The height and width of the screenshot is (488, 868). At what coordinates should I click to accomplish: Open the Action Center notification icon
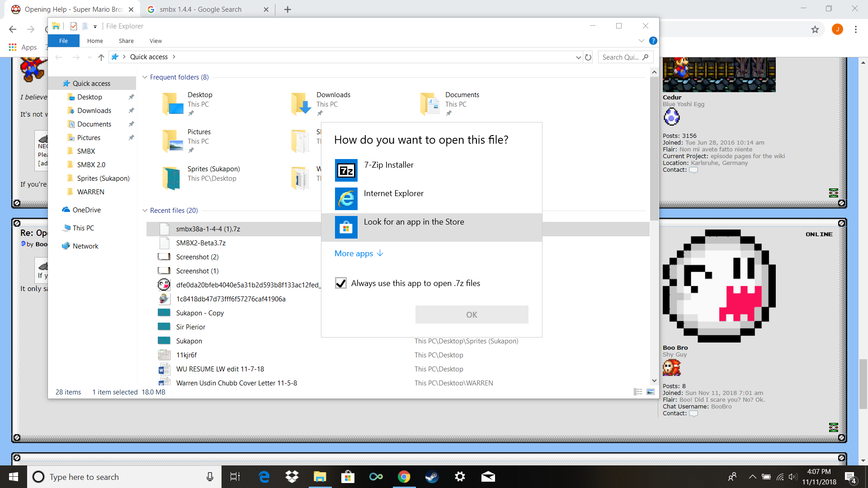(850, 477)
